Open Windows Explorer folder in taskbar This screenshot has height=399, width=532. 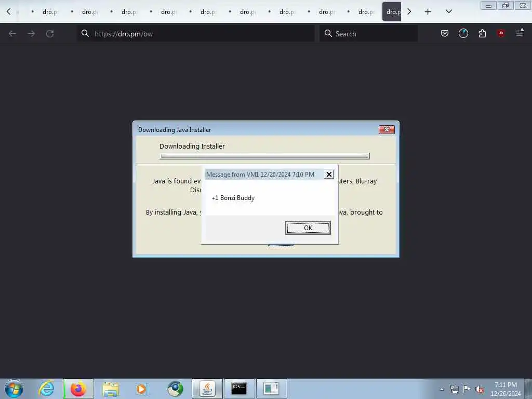[111, 389]
